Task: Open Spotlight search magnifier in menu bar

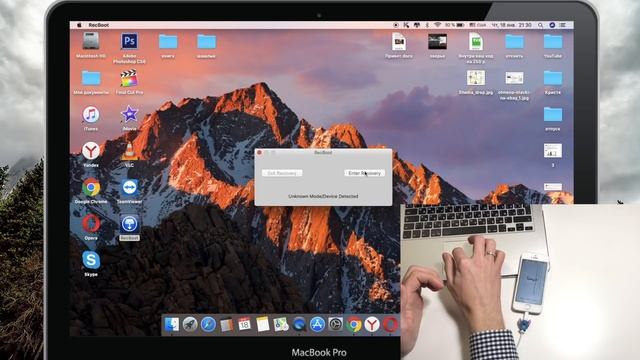Action: click(x=540, y=25)
